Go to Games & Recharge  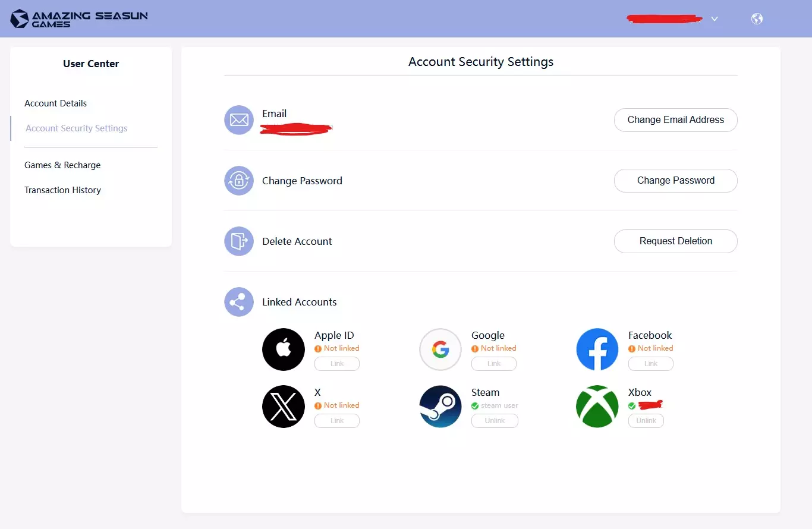click(x=62, y=165)
